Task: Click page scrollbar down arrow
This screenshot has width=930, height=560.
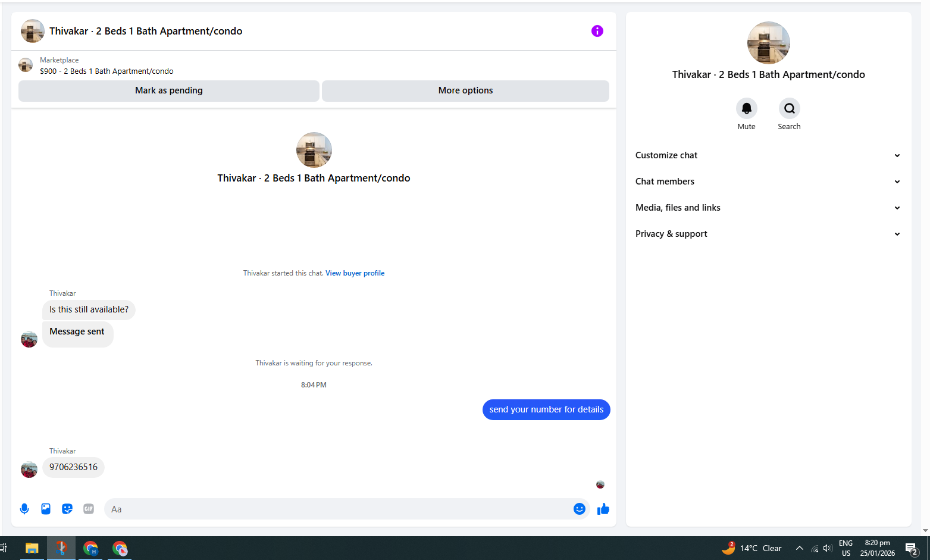Action: [925, 530]
